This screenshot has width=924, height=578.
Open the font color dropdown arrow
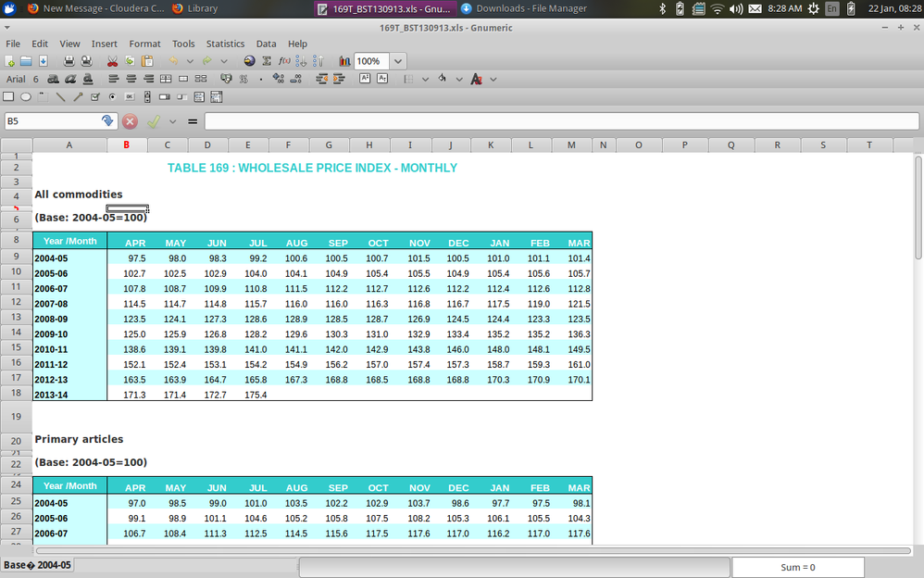point(493,80)
